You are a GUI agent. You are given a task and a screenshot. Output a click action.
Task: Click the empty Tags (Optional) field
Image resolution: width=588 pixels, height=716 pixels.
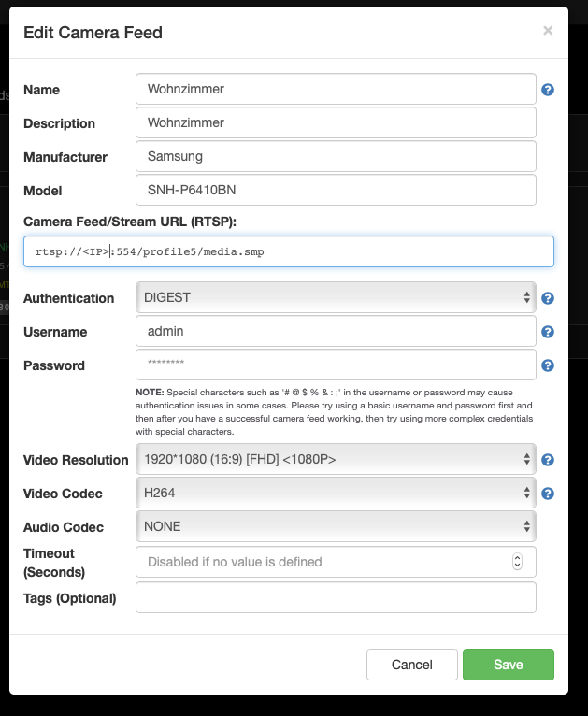[336, 597]
